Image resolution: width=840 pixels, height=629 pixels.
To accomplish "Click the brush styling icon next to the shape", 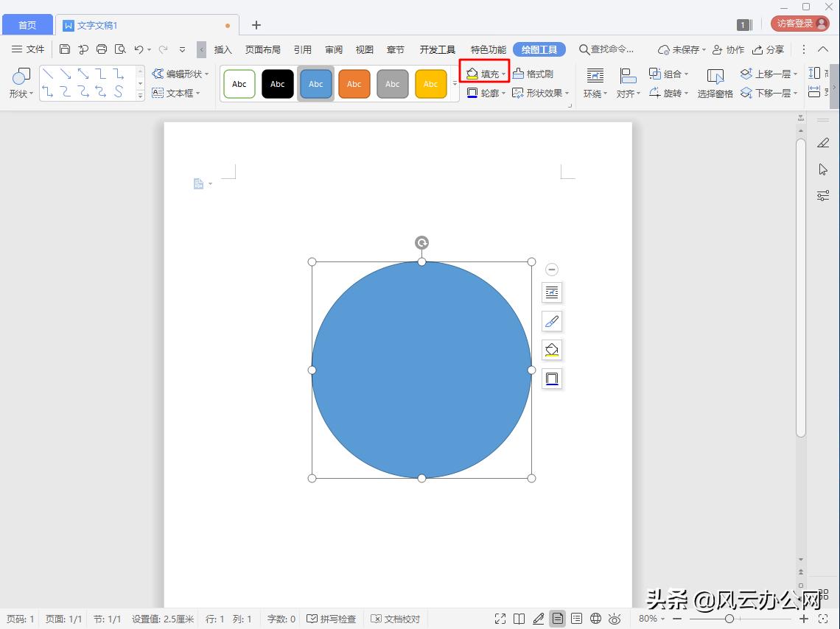I will coord(551,321).
